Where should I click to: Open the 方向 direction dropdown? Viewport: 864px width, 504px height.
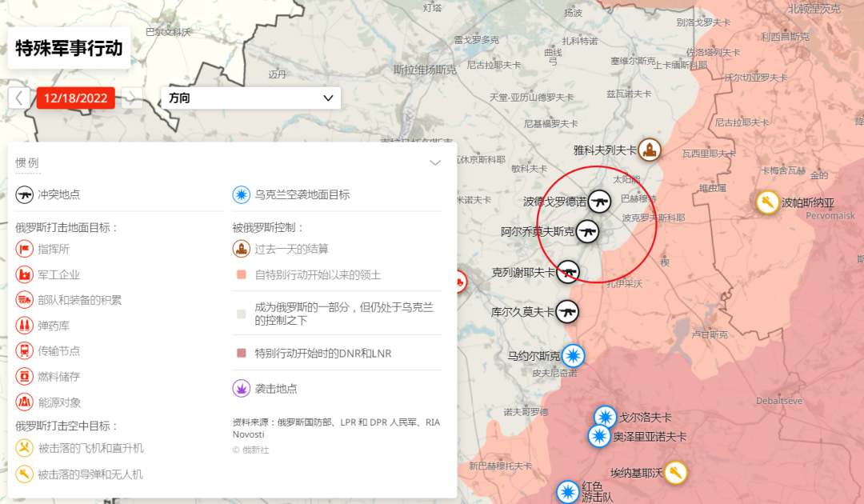(250, 98)
